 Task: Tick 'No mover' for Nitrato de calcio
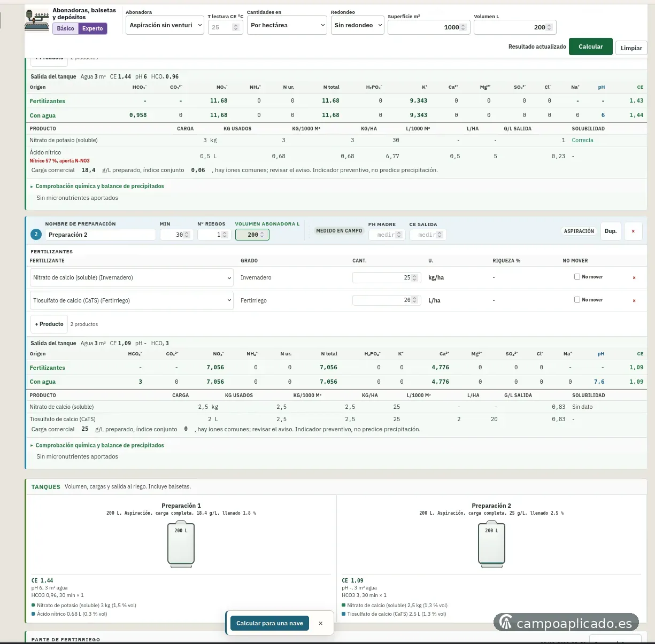577,277
